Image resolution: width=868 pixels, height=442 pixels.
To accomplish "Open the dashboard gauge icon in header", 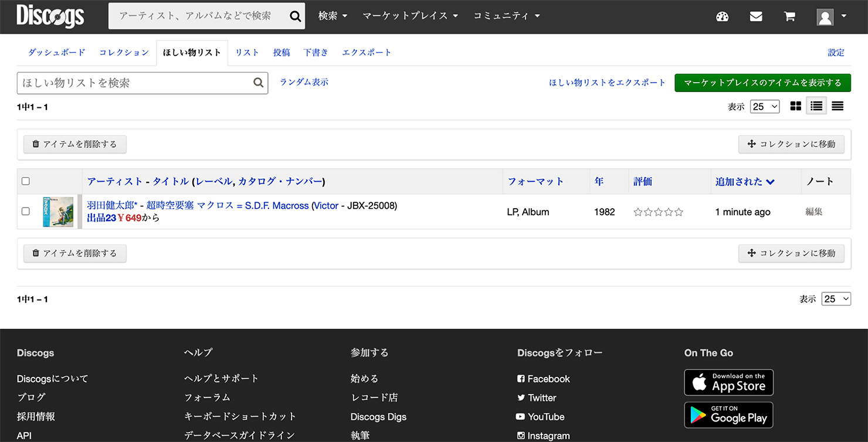I will [723, 16].
